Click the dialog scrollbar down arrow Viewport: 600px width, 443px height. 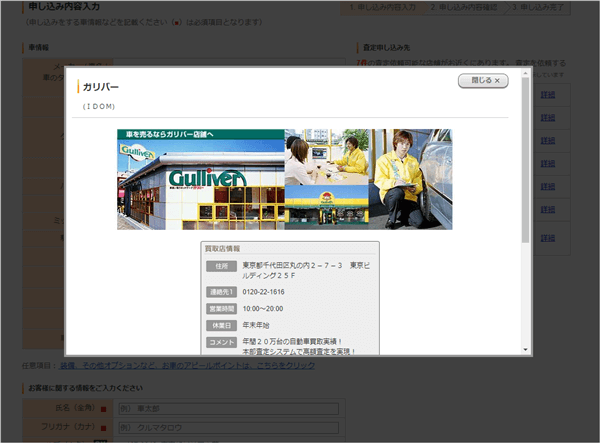click(525, 350)
